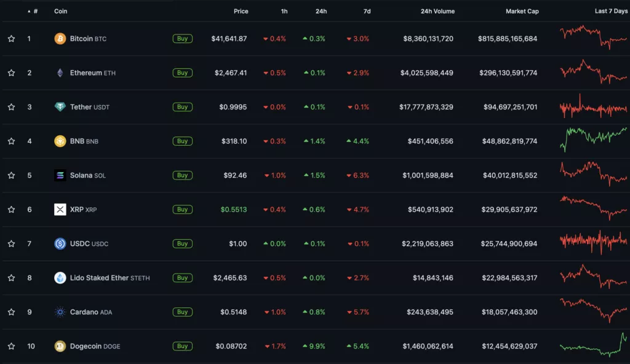Click the Buy button for Ethereum
This screenshot has height=364, width=630.
coord(182,73)
